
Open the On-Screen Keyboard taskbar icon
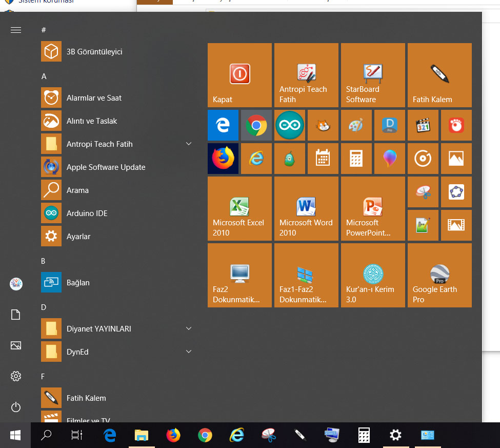click(x=332, y=435)
